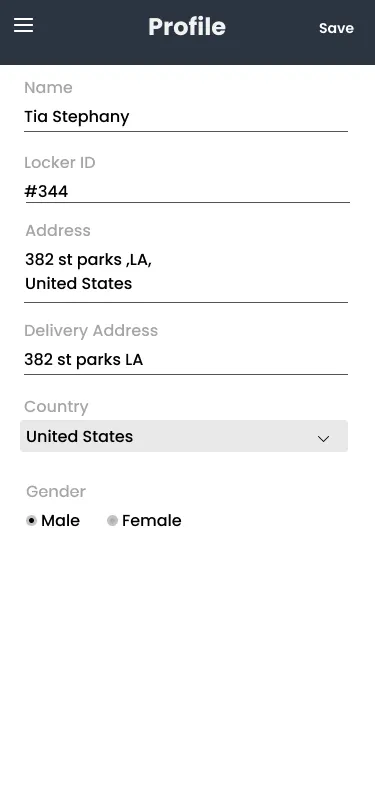Click the Male label text
The image size is (375, 812).
61,520
